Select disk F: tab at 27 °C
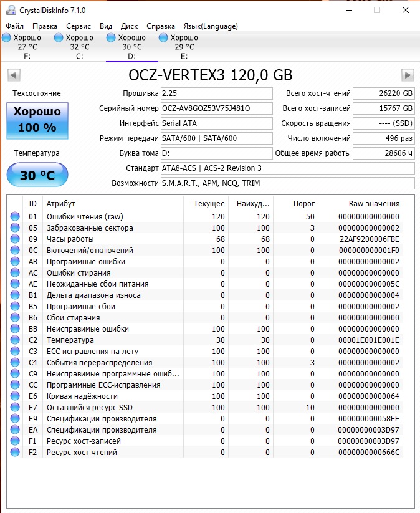Image resolution: width=420 pixels, height=513 pixels. point(27,47)
